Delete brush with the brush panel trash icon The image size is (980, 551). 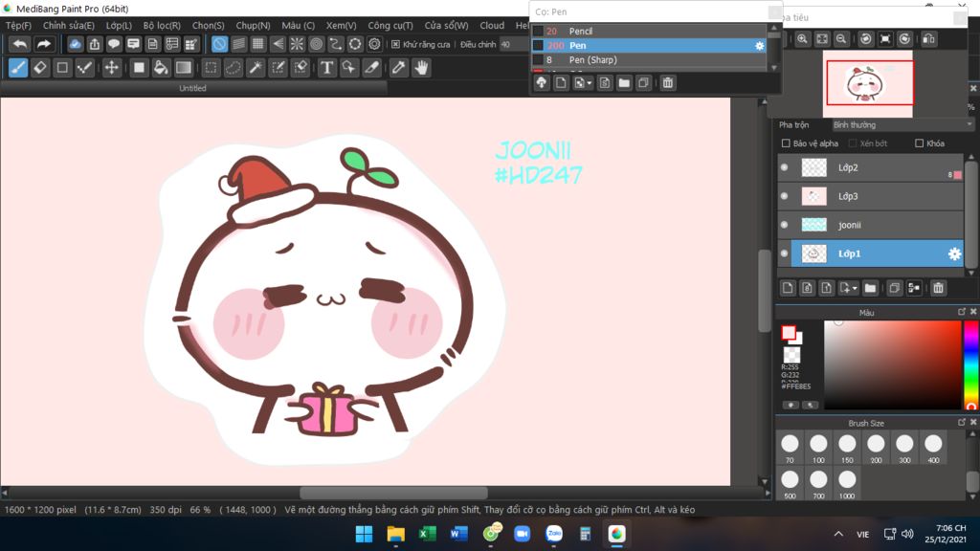(667, 82)
